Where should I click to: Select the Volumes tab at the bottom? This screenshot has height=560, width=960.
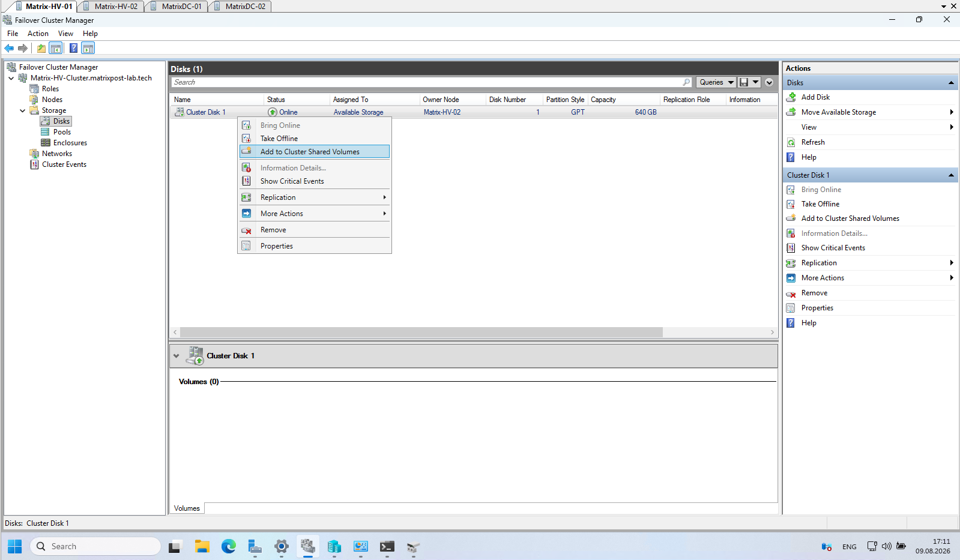[x=187, y=508]
